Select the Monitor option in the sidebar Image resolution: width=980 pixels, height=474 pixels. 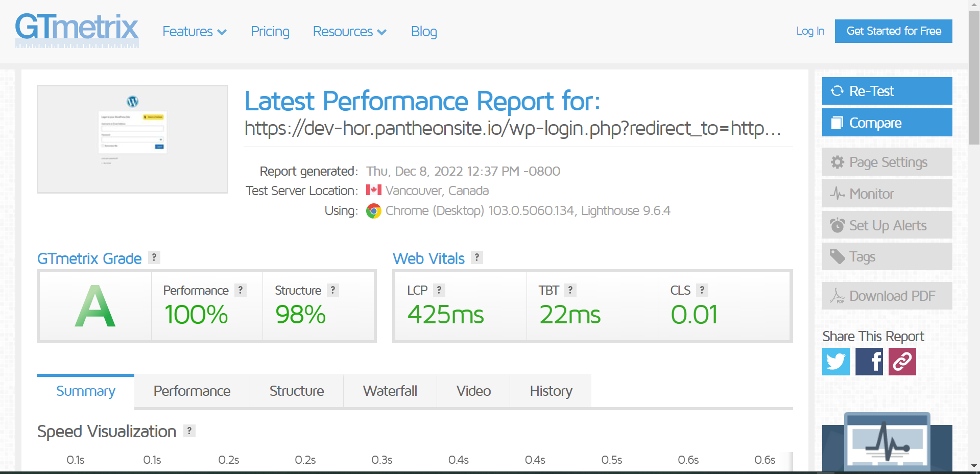click(887, 193)
